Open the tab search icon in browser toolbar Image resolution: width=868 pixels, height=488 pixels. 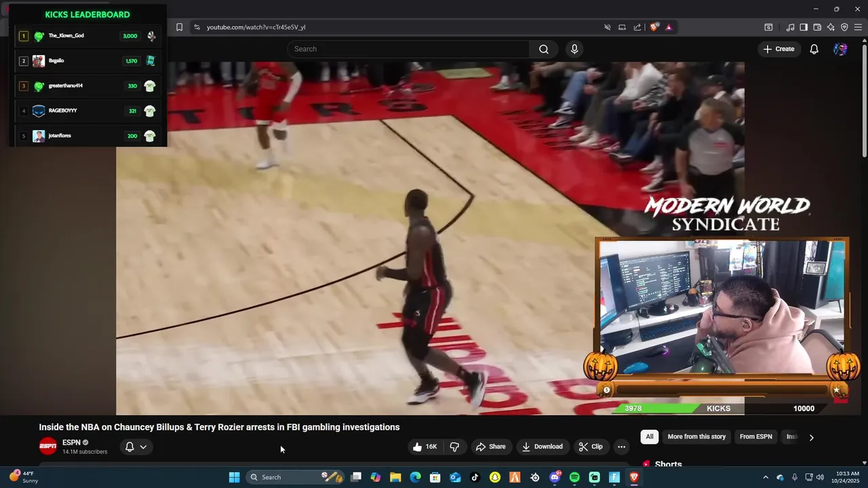click(x=768, y=27)
